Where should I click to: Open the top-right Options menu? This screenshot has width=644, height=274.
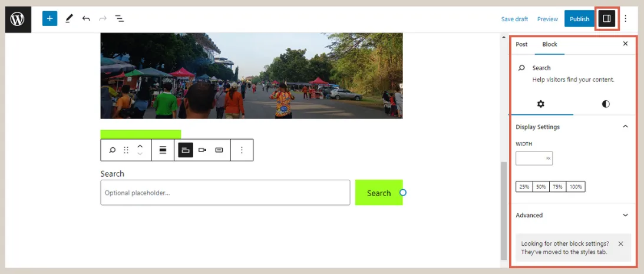[x=626, y=19]
